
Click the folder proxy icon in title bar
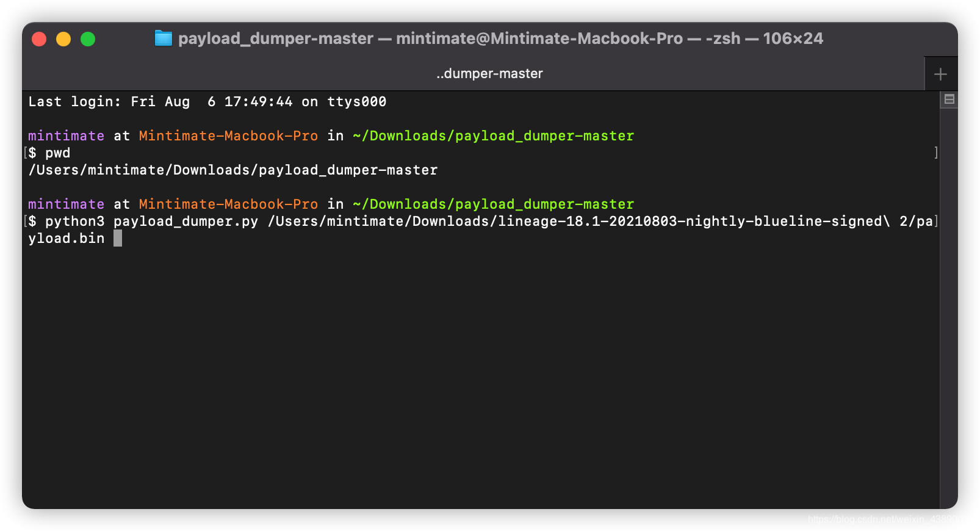coord(163,38)
